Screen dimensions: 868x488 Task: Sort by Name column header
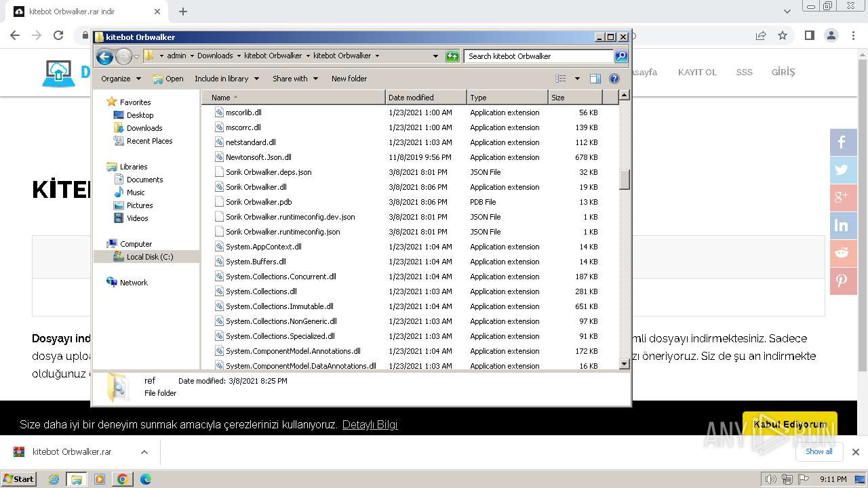pyautogui.click(x=294, y=98)
